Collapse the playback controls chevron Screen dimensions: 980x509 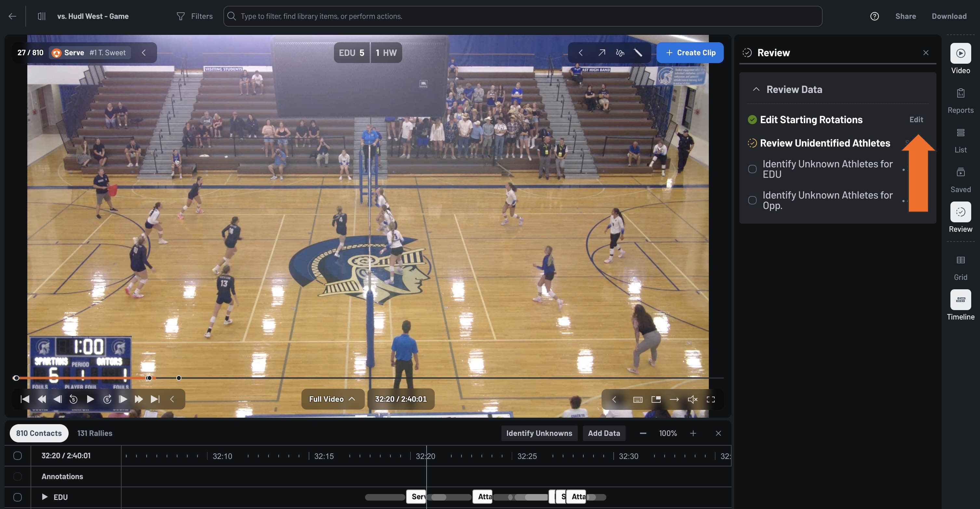(172, 399)
